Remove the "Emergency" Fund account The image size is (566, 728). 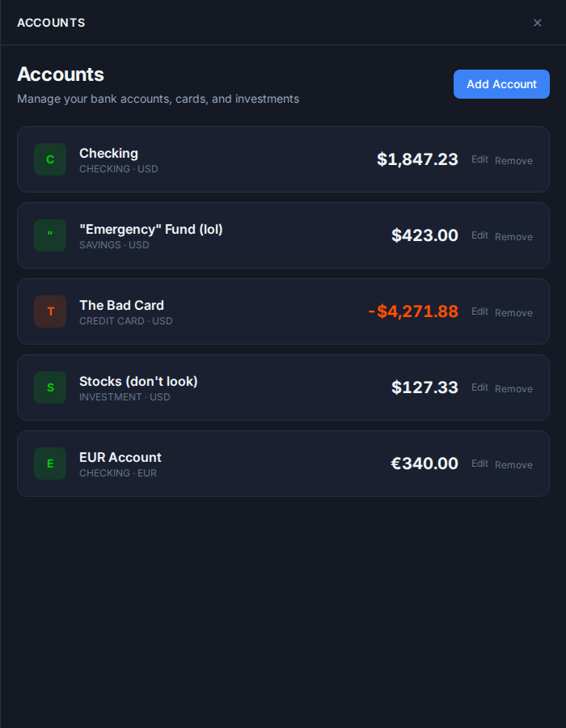click(513, 236)
